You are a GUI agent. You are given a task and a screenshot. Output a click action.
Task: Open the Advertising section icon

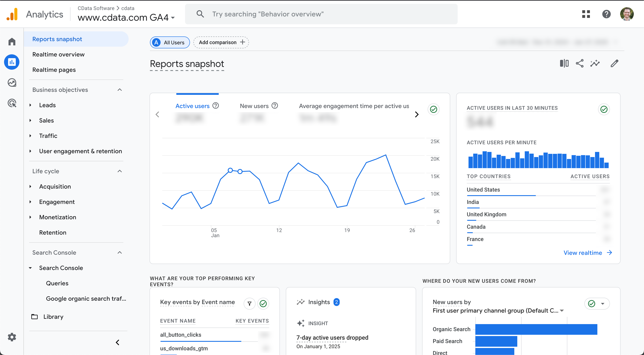tap(12, 103)
